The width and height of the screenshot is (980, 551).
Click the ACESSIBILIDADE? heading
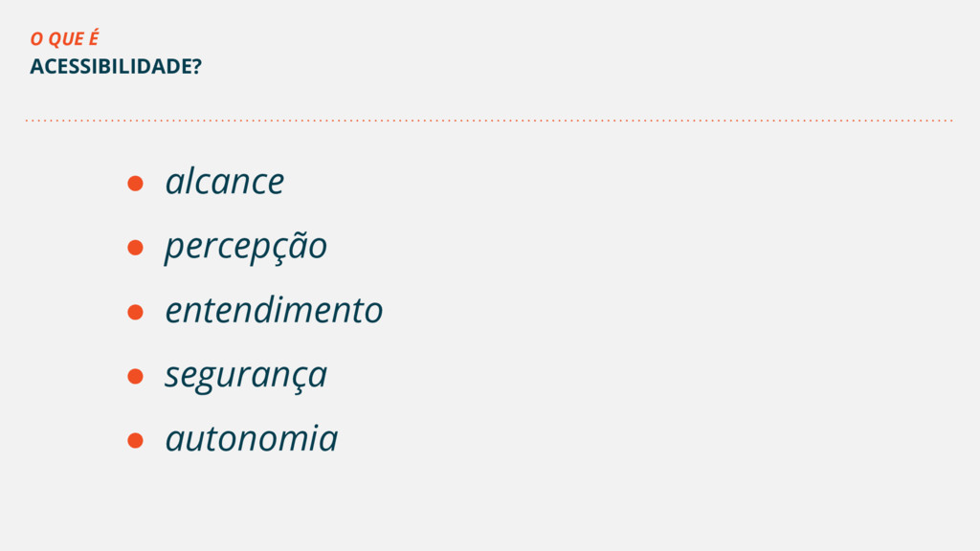[116, 66]
